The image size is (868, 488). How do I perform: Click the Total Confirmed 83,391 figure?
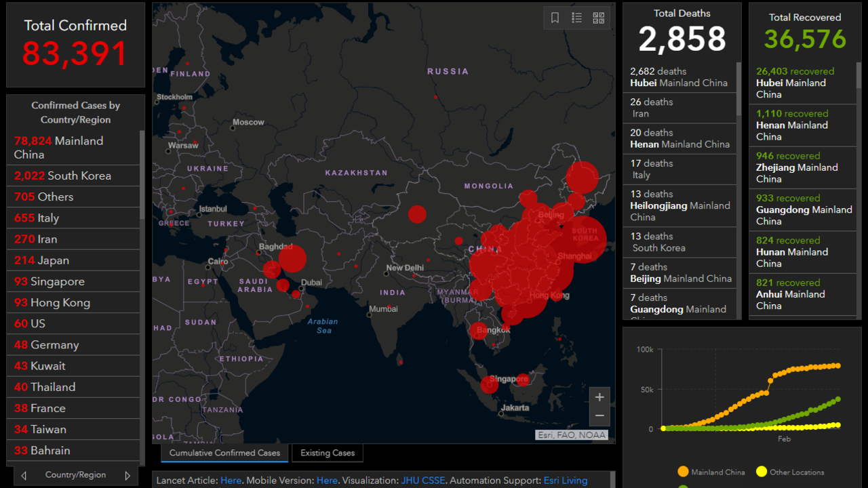pyautogui.click(x=75, y=54)
